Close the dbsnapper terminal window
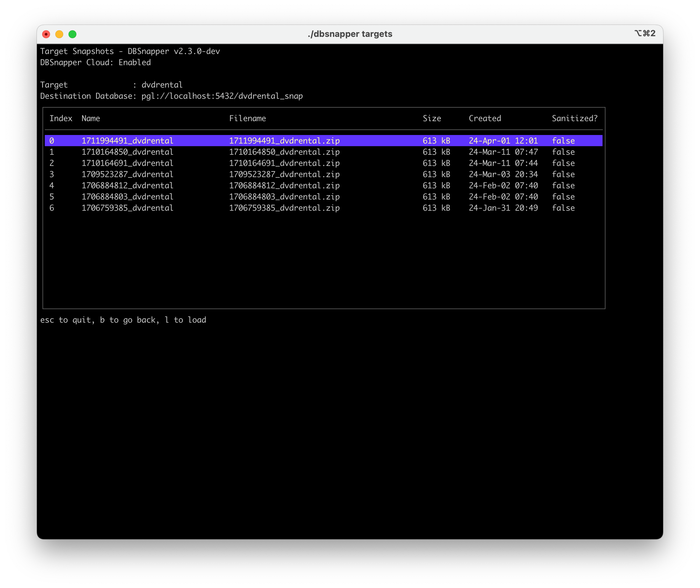Viewport: 700px width, 588px height. pyautogui.click(x=46, y=34)
